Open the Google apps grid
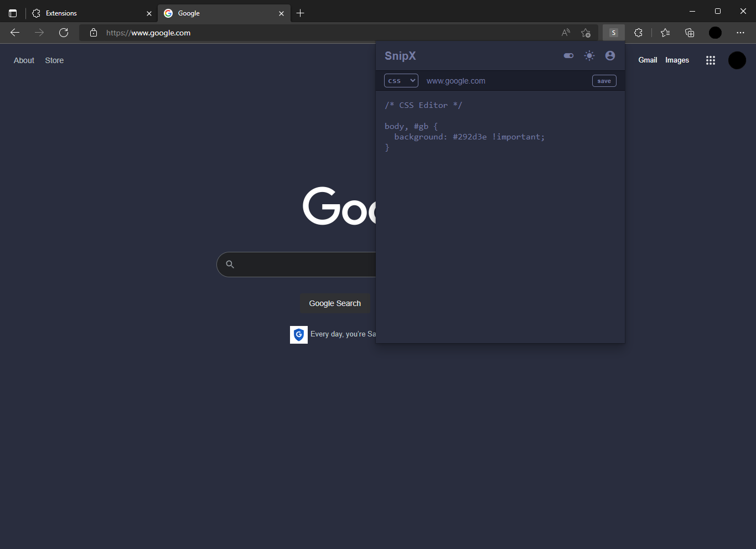Image resolution: width=756 pixels, height=549 pixels. 711,60
